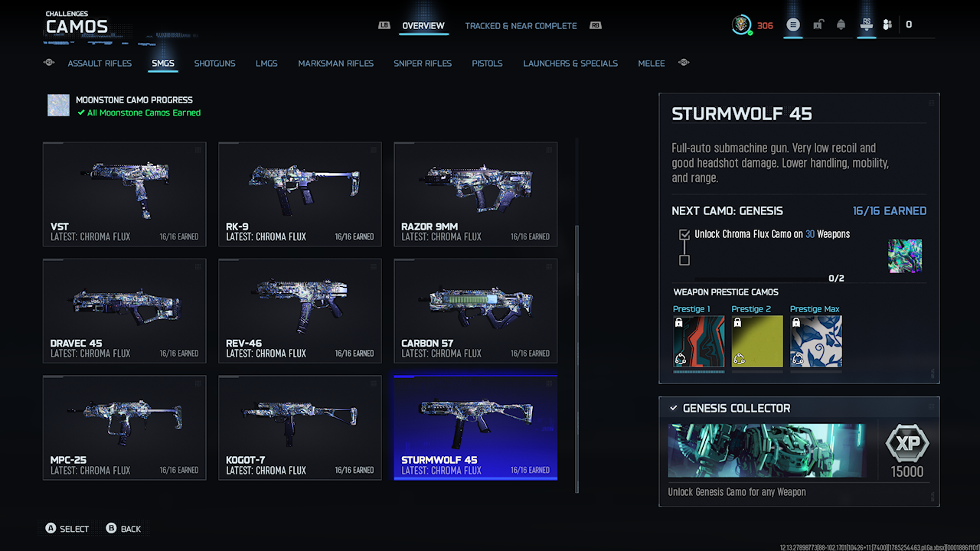Viewport: 980px width, 551px height.
Task: Open the Sniper Rifles category
Action: (423, 64)
